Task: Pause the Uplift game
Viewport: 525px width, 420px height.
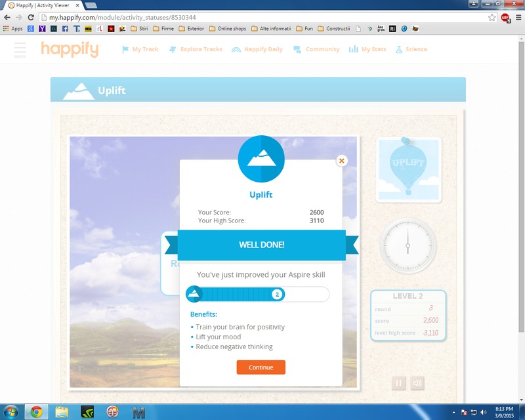Action: tap(398, 383)
